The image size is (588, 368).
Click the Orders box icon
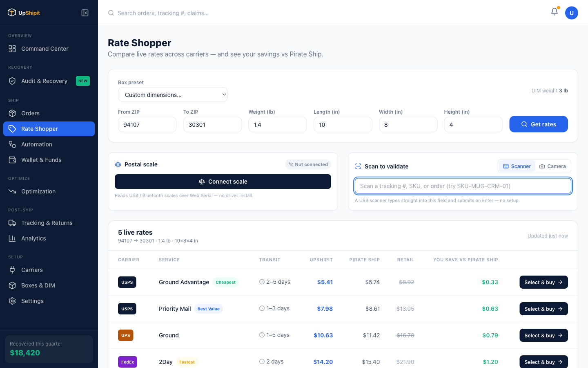[x=12, y=113]
